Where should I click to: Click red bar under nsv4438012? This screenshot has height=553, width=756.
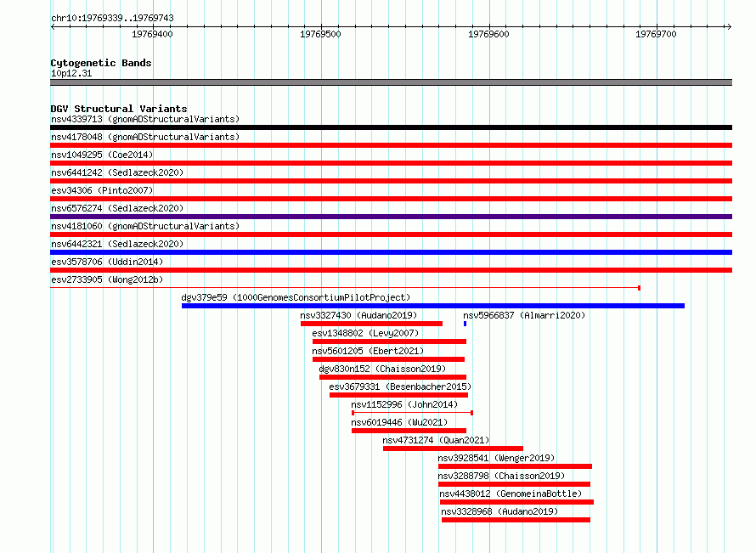point(516,502)
